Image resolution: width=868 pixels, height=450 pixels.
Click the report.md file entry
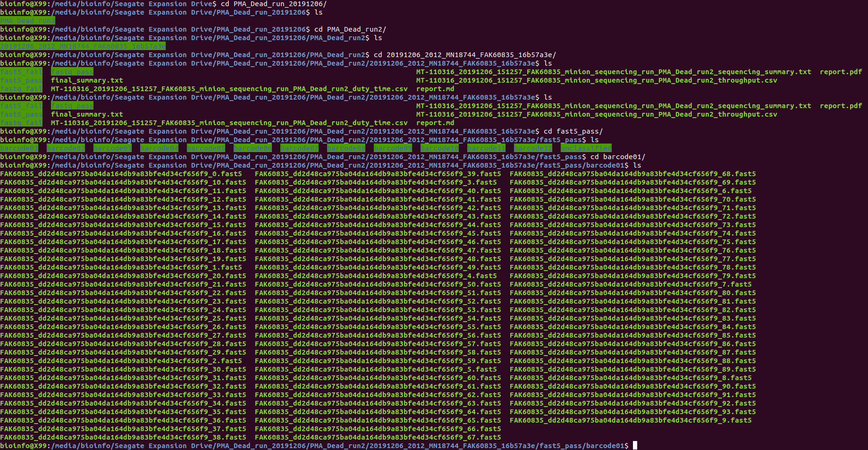point(435,89)
